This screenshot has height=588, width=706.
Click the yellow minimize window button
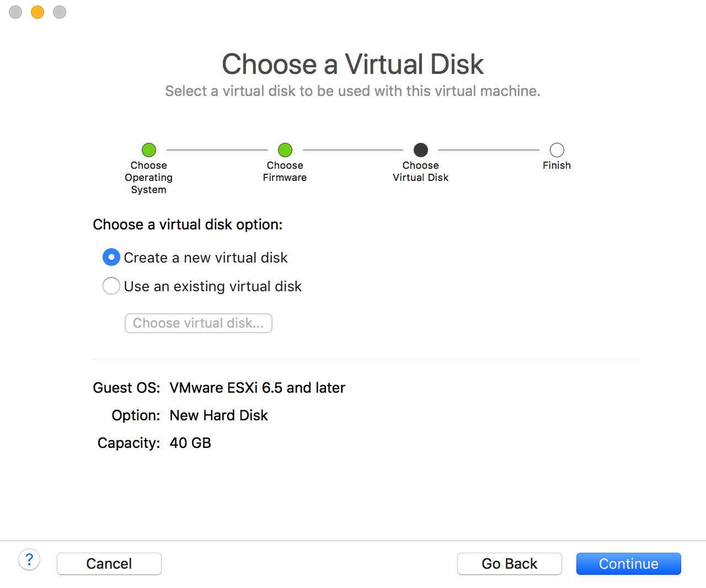[x=38, y=12]
